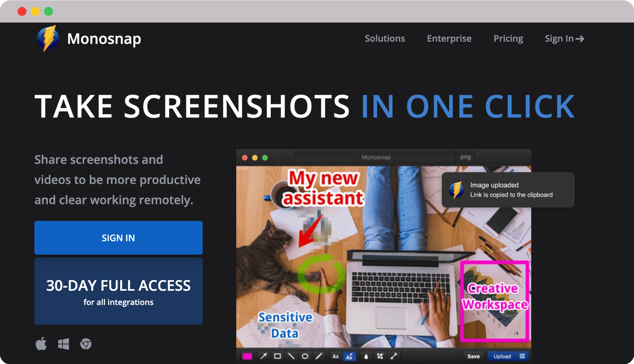Click Sign In arrow link in header

[x=564, y=39]
